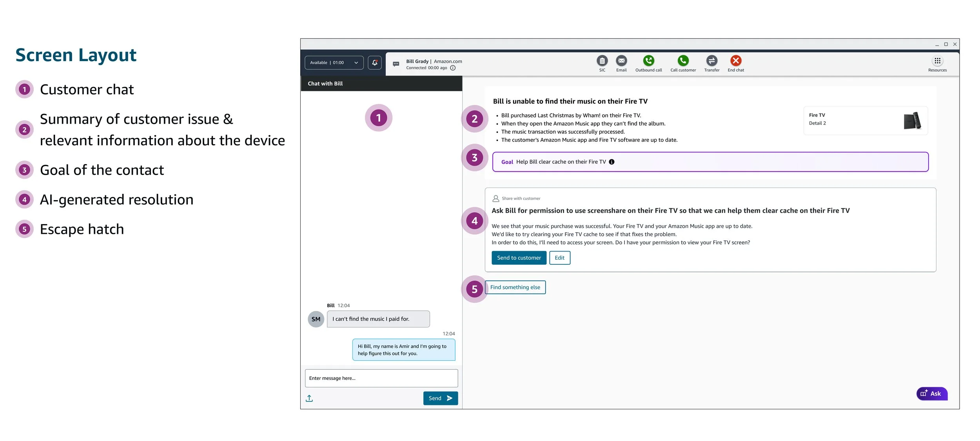Viewport: 980px width, 441px height.
Task: Click the Goal info icon
Action: coord(612,162)
